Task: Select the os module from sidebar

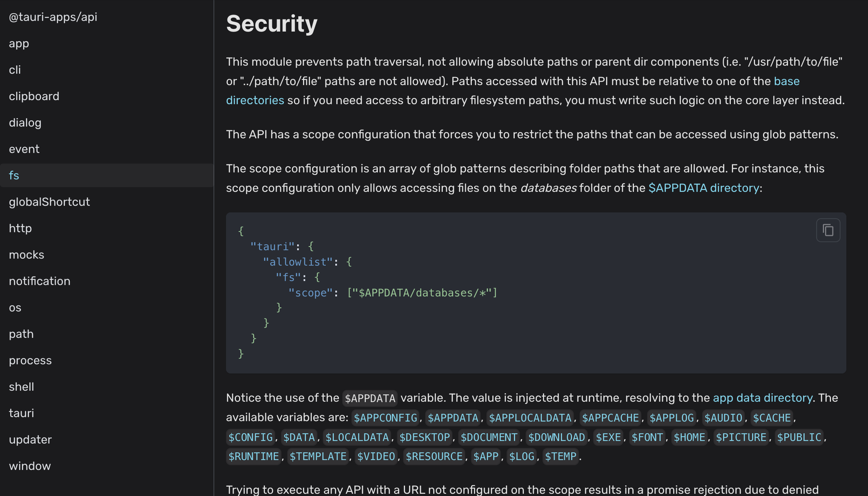Action: click(x=15, y=307)
